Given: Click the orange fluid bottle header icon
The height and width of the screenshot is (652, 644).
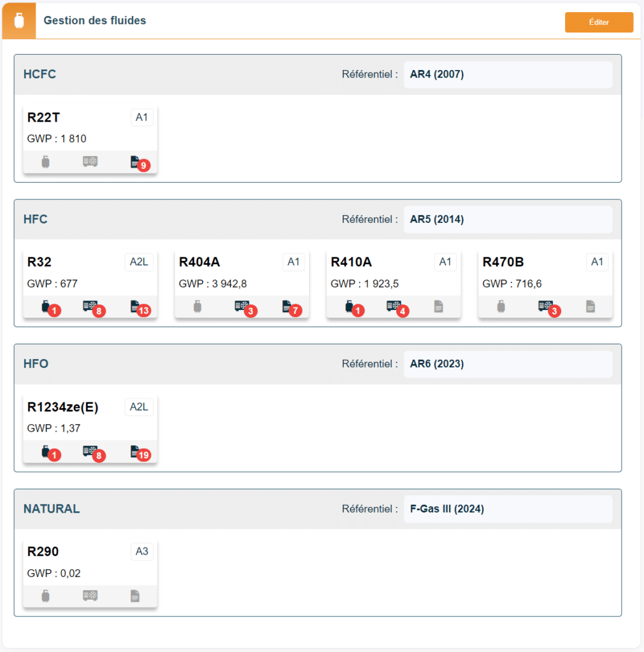Looking at the screenshot, I should point(19,20).
